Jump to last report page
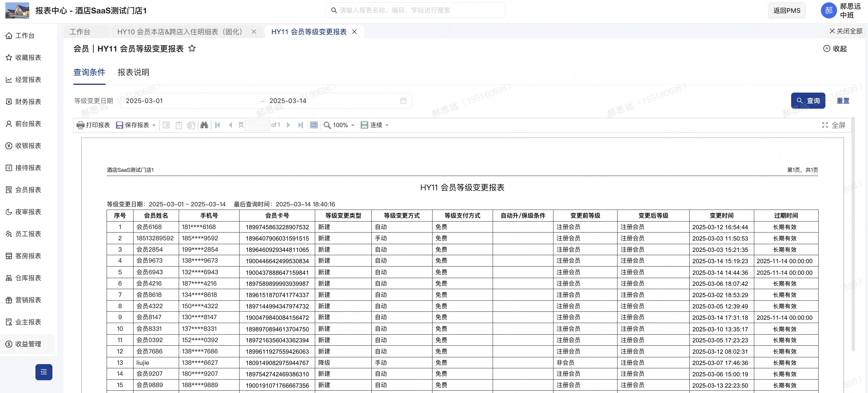This screenshot has width=868, height=393. pyautogui.click(x=301, y=125)
